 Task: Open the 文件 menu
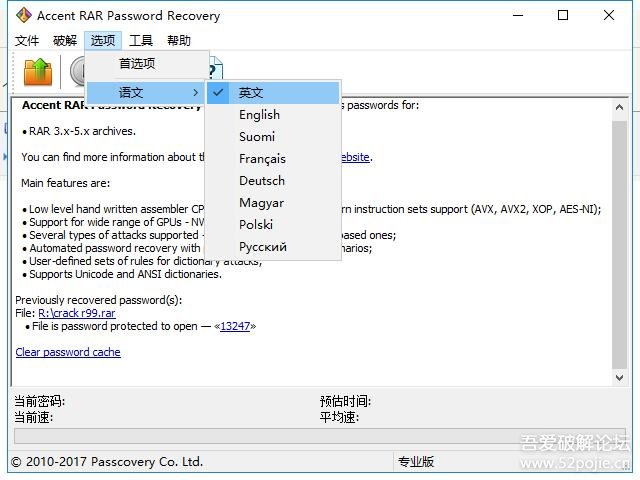(27, 40)
